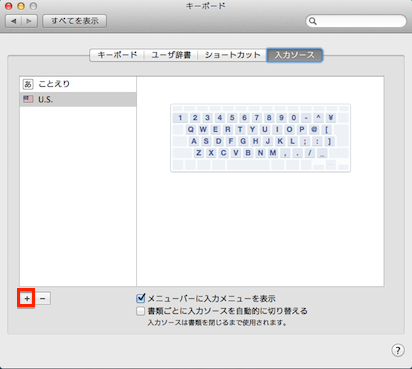
Task: Click the forward arrow navigation button
Action: [29, 21]
